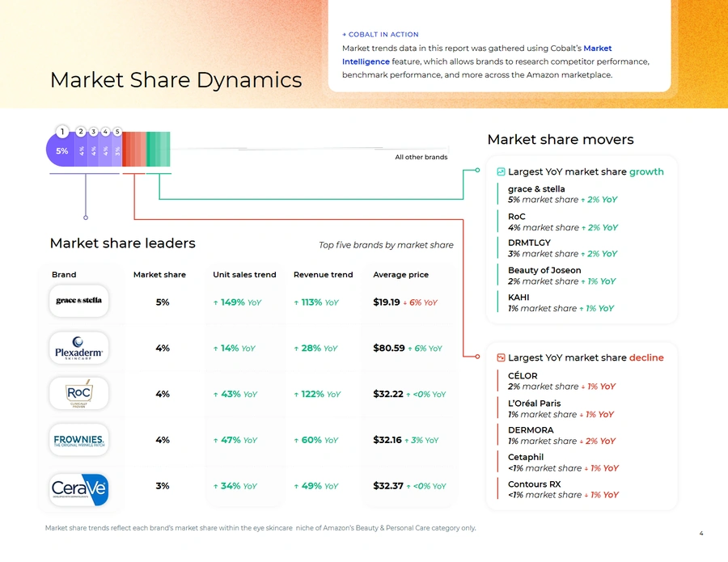Click rank badge number 2 on share bar
The image size is (728, 562).
(x=81, y=132)
